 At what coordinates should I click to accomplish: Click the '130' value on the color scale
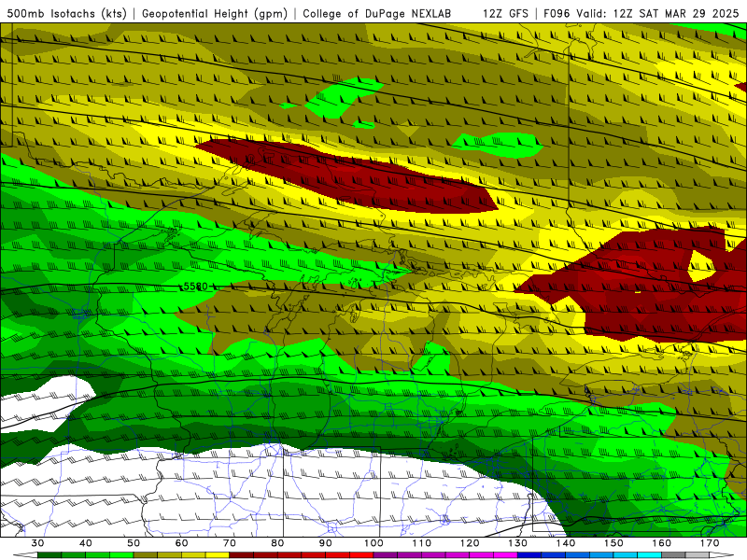(x=517, y=543)
